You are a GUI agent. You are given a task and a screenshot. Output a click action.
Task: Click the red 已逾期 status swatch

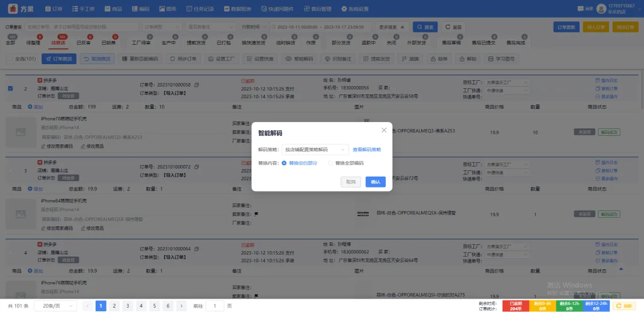[x=515, y=306]
